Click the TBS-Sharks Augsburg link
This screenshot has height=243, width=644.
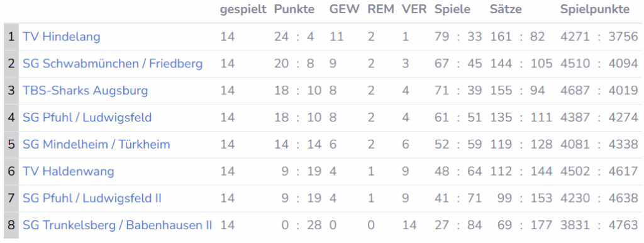[x=85, y=91]
